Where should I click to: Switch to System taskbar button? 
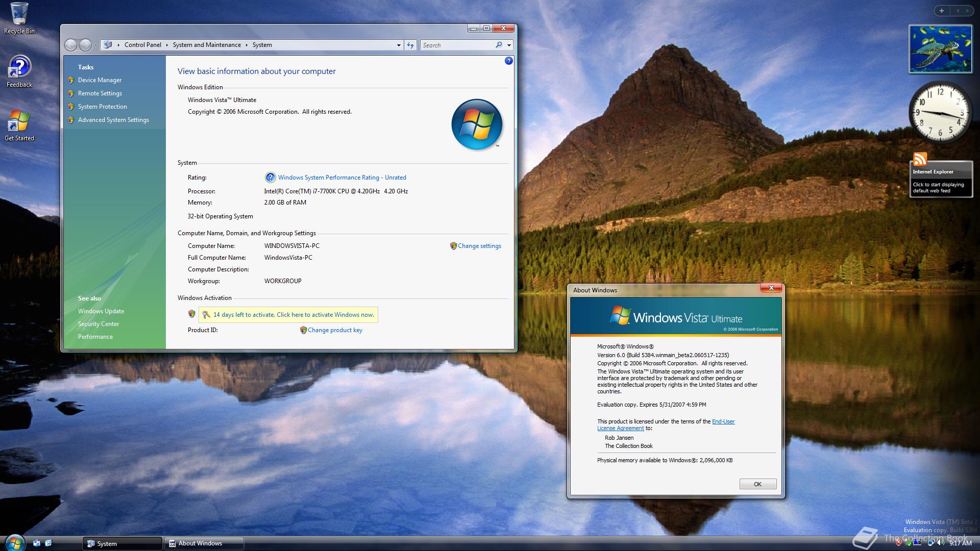pos(122,544)
